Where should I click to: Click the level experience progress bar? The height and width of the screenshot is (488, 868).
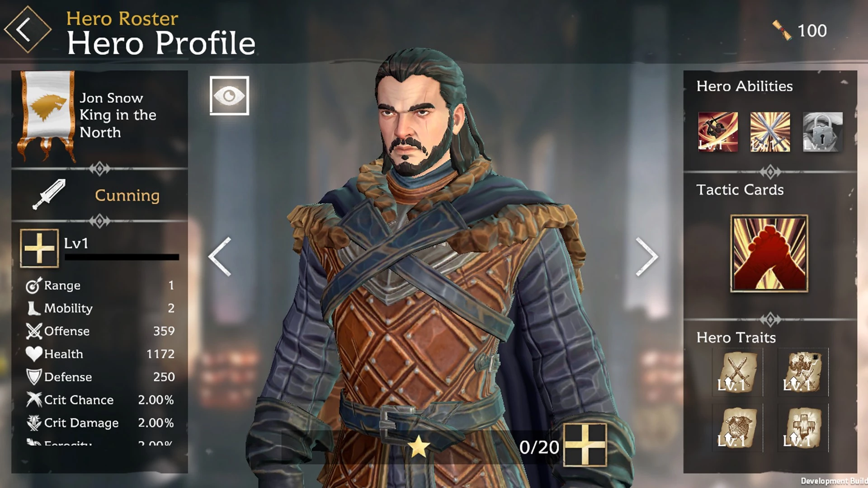(x=122, y=257)
